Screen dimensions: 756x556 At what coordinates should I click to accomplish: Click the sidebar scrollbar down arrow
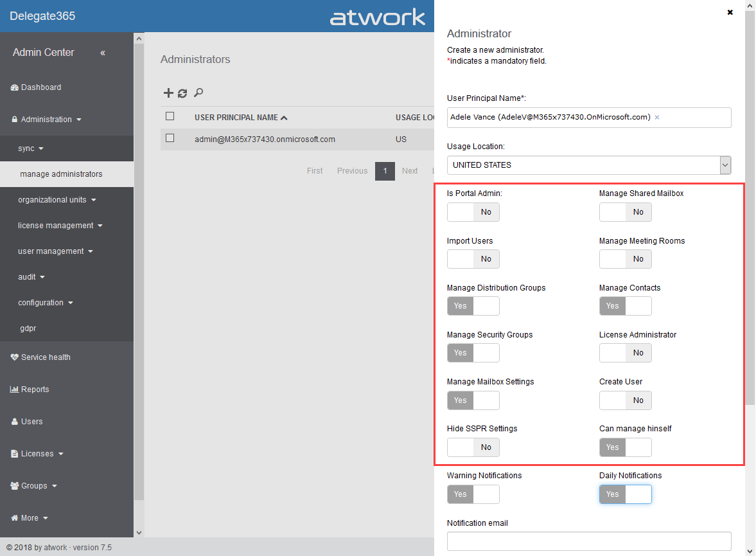tap(139, 532)
